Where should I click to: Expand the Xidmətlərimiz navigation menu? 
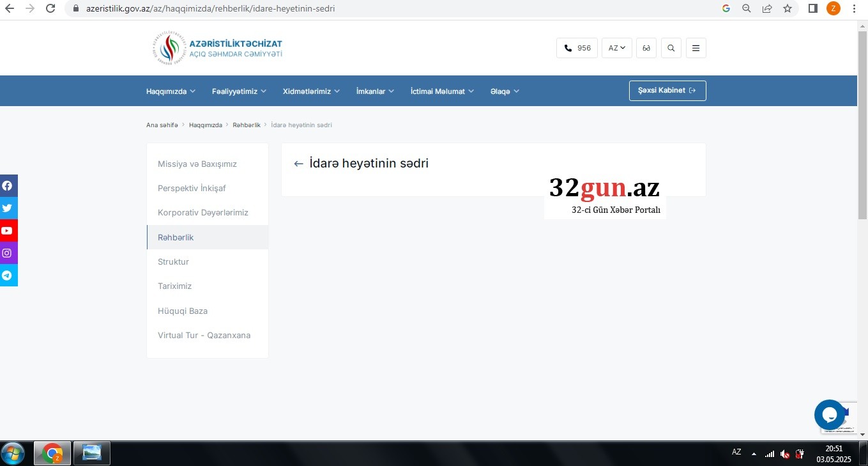point(311,91)
